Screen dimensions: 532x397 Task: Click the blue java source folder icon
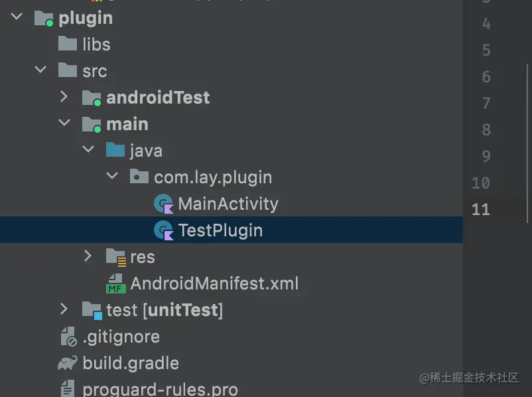pyautogui.click(x=115, y=151)
